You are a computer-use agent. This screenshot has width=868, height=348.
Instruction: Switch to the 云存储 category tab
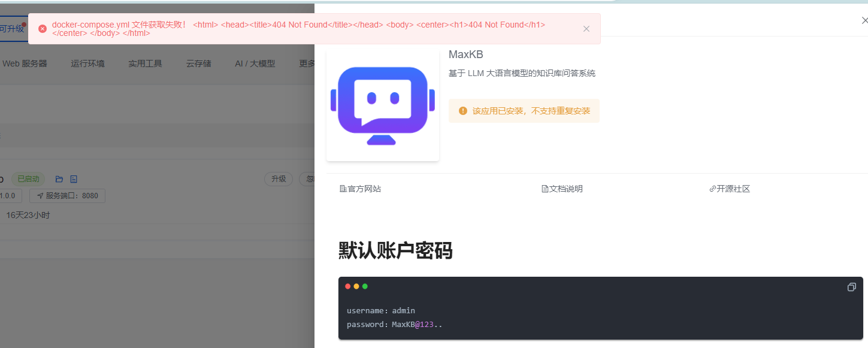pos(198,63)
